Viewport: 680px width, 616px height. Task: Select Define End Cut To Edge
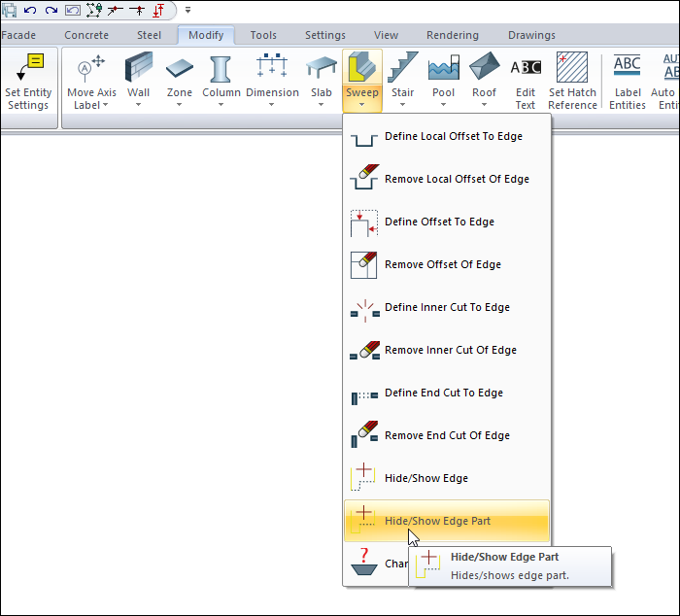point(447,394)
